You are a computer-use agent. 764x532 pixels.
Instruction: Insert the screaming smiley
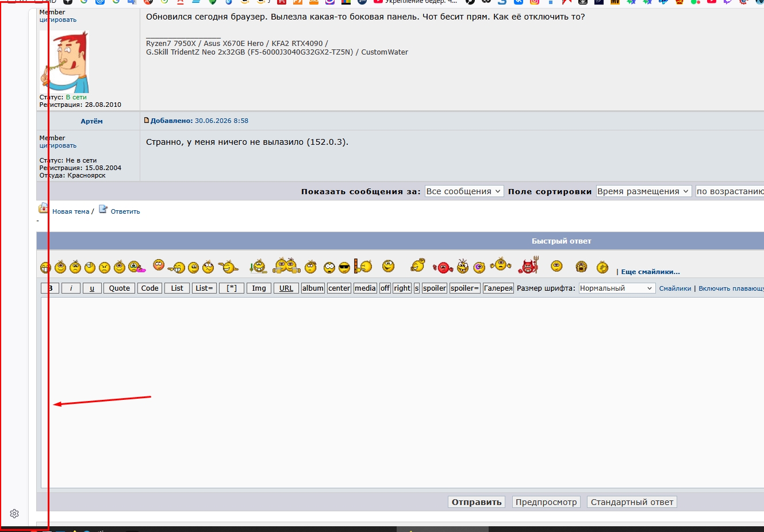coord(581,267)
